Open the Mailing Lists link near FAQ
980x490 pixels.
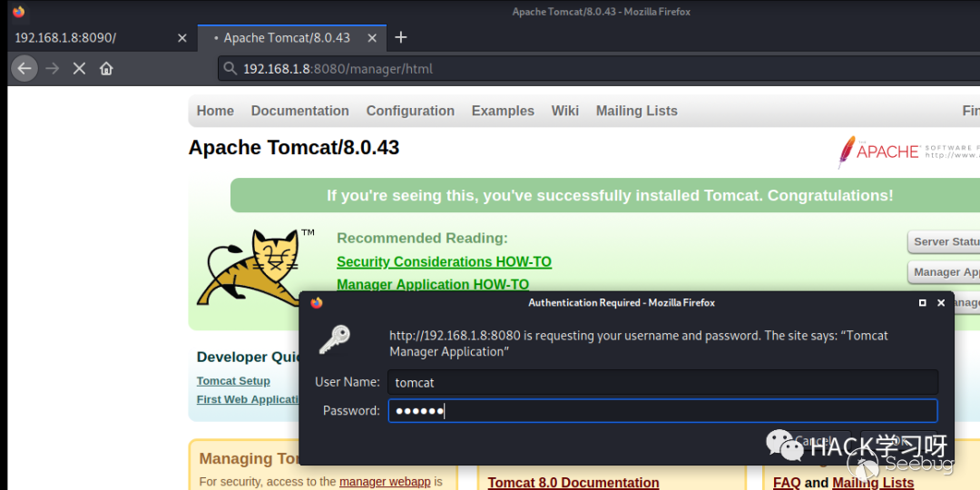(873, 483)
